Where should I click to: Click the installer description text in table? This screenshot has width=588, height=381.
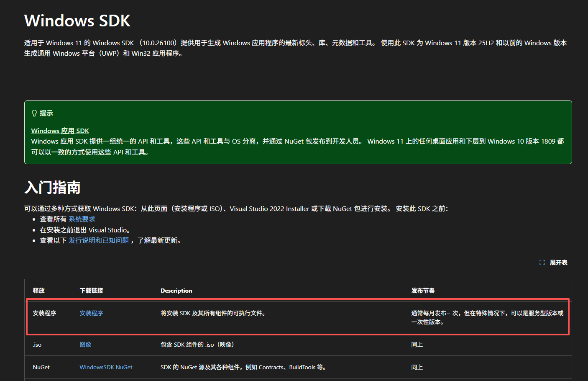[213, 313]
